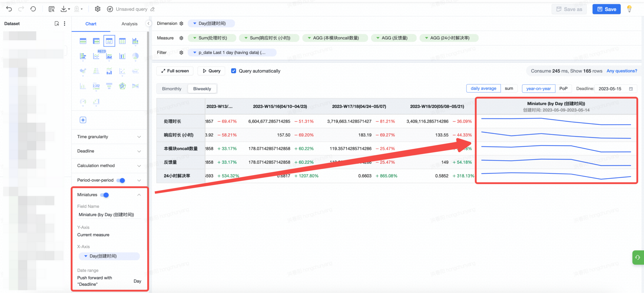Click the dashed plus add-chart icon
Screen dimensions: 644x293
point(83,120)
